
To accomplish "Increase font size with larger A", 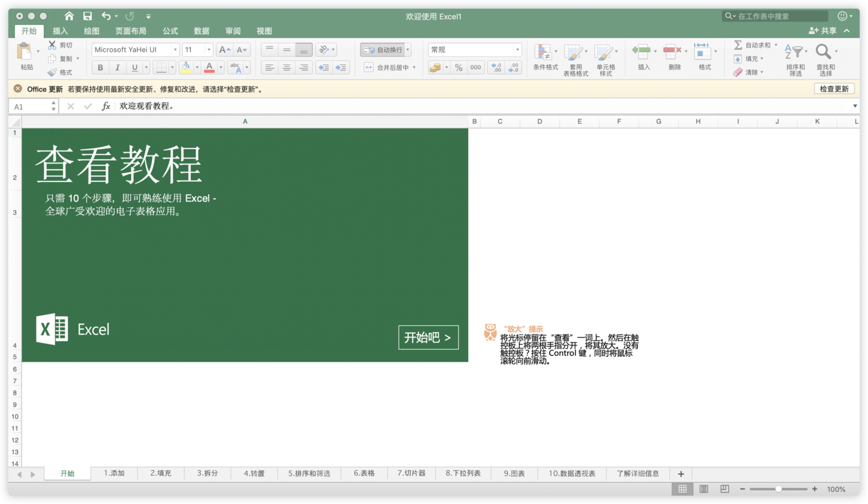I will point(225,50).
